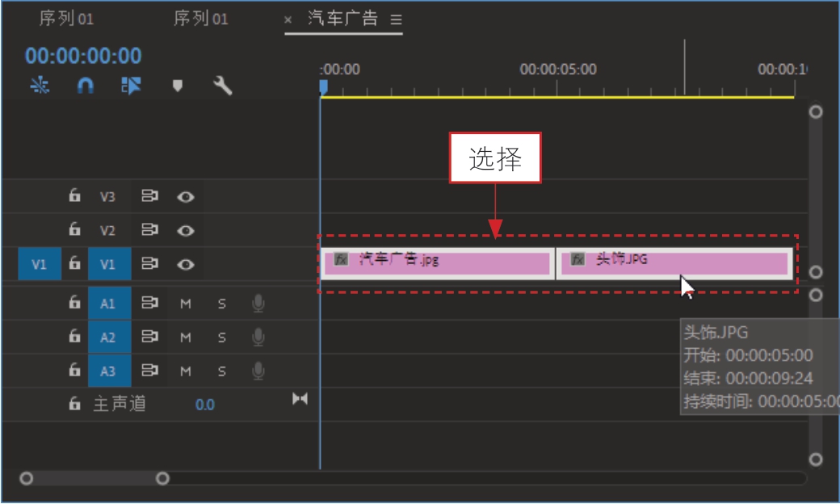Click master track volume value 0.0
Image resolution: width=840 pixels, height=504 pixels.
coord(204,405)
